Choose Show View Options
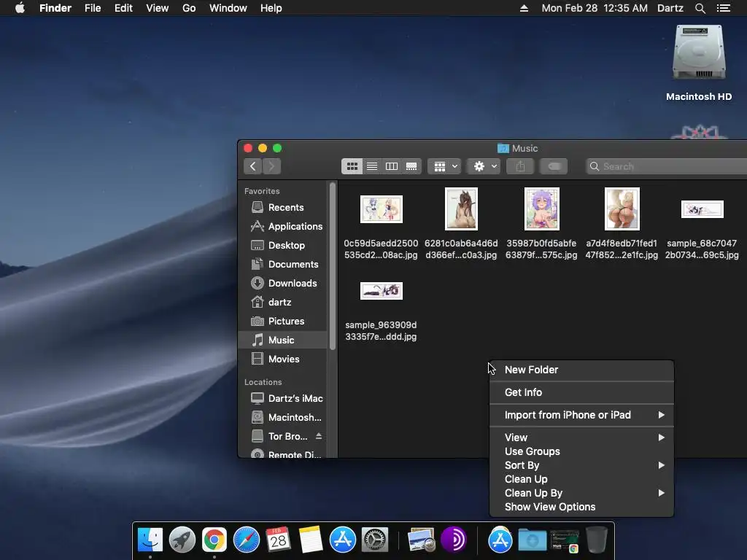 pyautogui.click(x=581, y=507)
